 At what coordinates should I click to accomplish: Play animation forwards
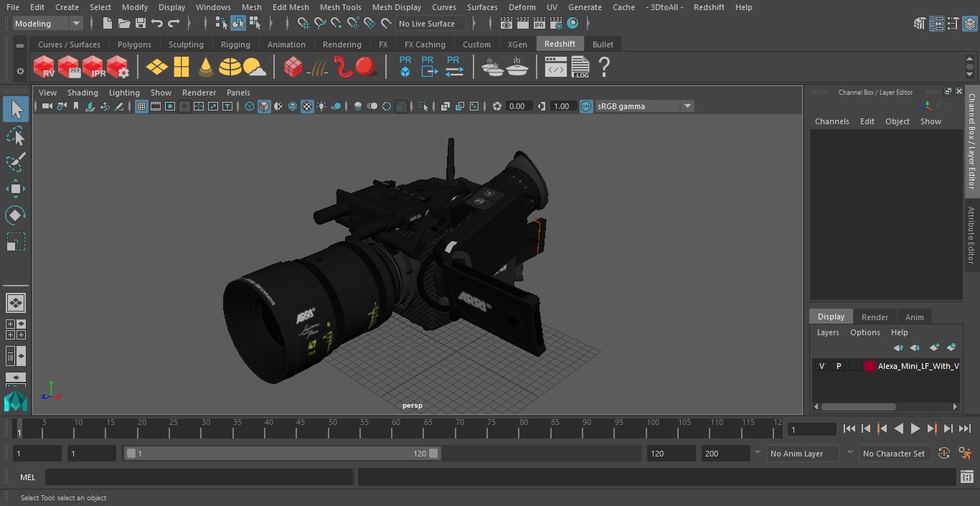[915, 428]
